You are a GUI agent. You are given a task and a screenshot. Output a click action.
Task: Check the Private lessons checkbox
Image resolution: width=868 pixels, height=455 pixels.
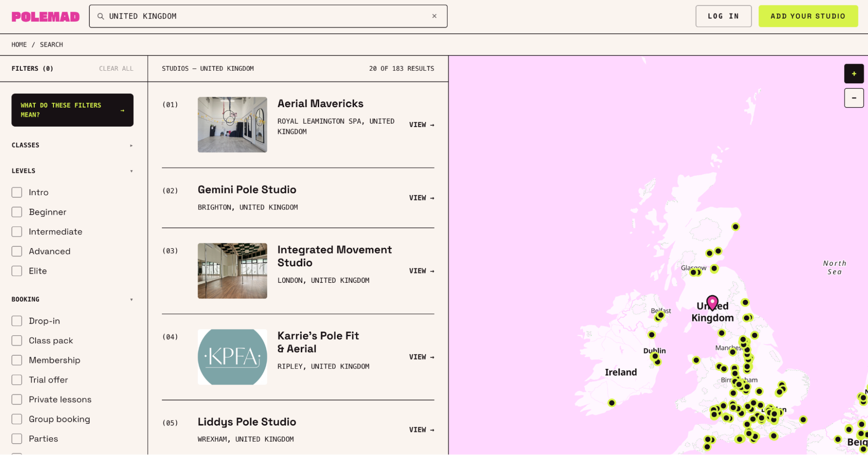coord(17,399)
